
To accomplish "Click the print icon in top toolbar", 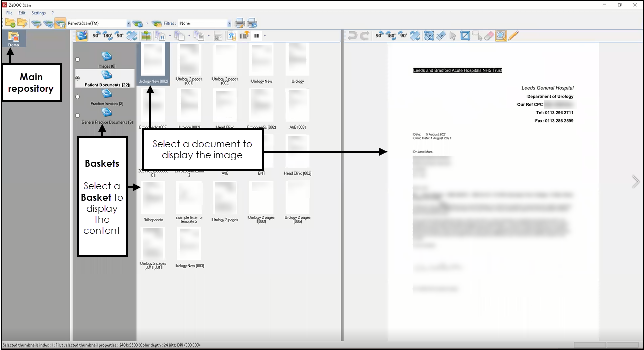I will click(240, 23).
